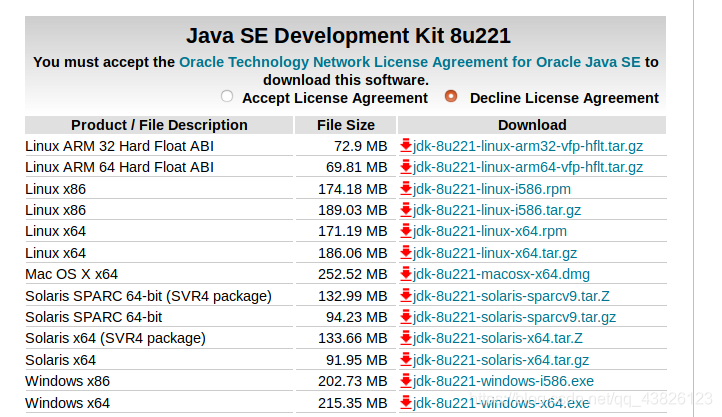Download jdk-8u221-linux-i586.tar.gz link
Viewport: 722px width, 417px height.
(497, 210)
